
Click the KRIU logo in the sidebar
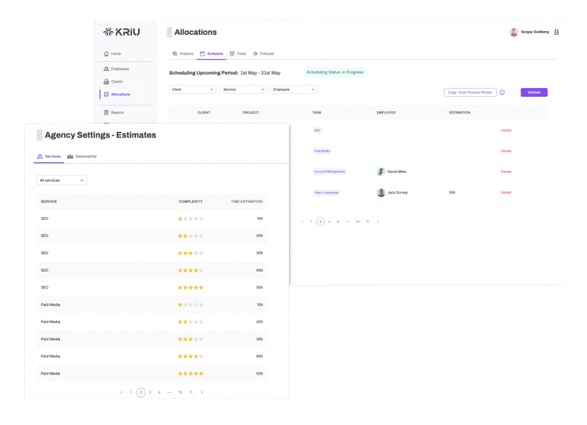tap(122, 32)
